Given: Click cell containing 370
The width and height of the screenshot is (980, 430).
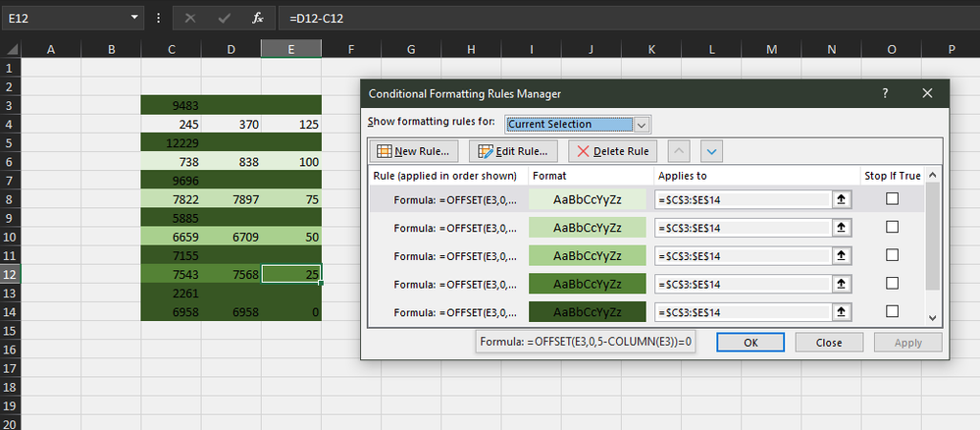Looking at the screenshot, I should (232, 125).
